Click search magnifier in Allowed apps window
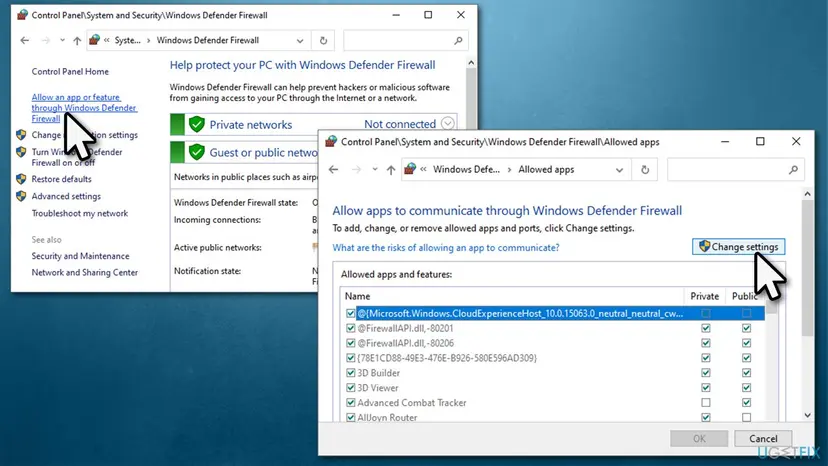 tap(793, 170)
